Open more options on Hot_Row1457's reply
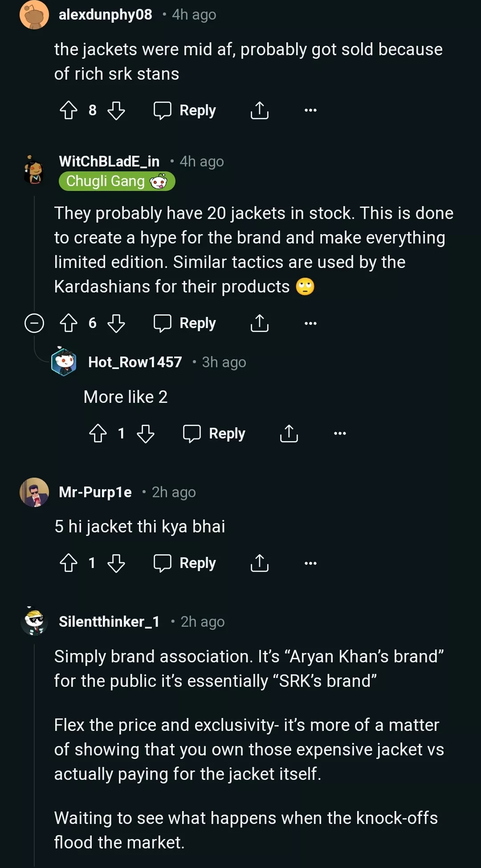This screenshot has width=481, height=868. pos(340,434)
